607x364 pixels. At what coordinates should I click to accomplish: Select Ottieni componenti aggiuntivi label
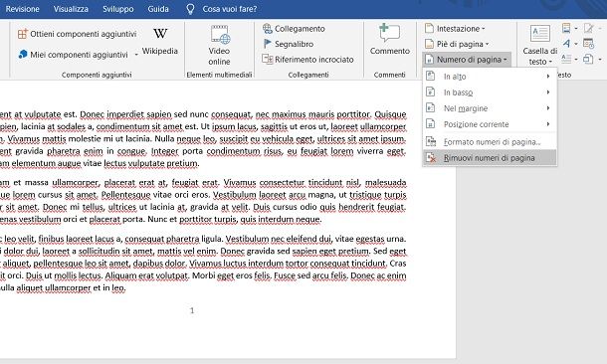(84, 34)
